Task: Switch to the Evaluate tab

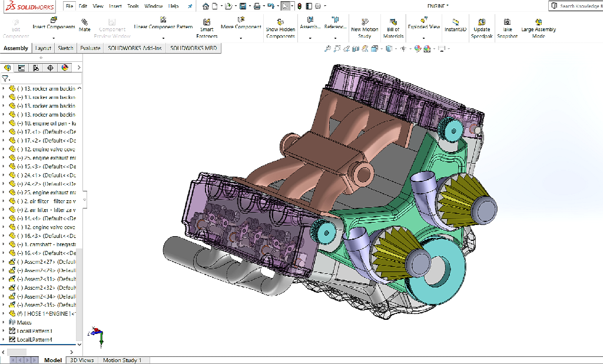Action: click(90, 48)
